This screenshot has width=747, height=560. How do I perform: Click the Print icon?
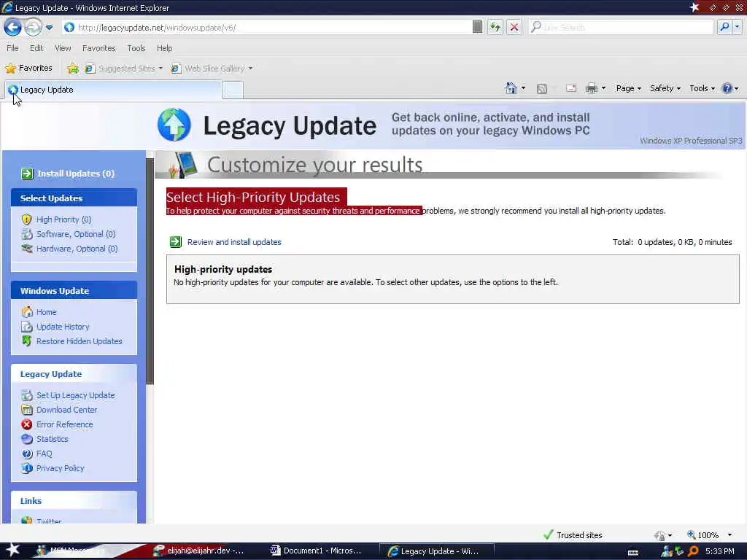coord(591,88)
